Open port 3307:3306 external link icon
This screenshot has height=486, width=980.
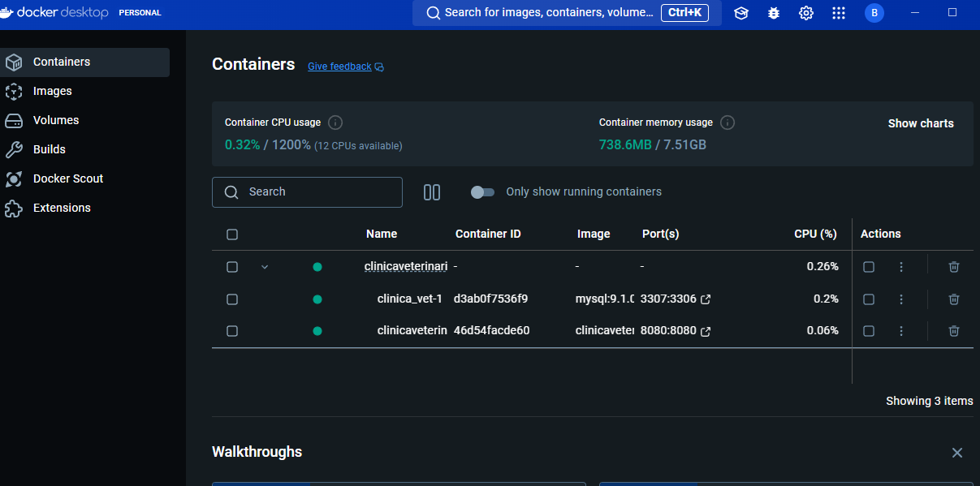click(x=706, y=299)
